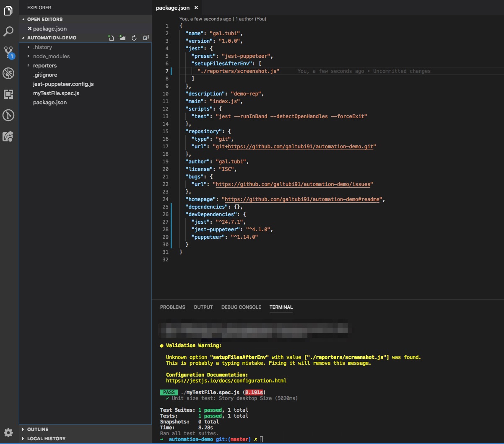The image size is (504, 444).
Task: Click the Validation Warning text in terminal
Action: (193, 346)
